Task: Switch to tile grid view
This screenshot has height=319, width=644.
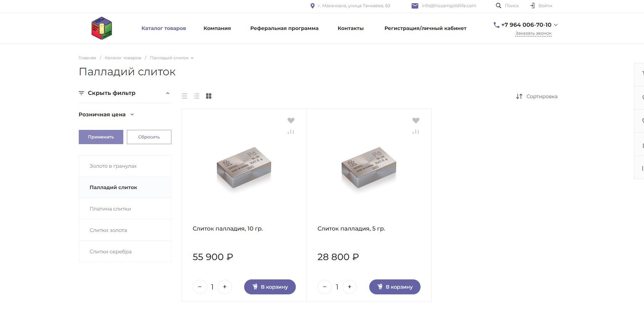Action: [209, 96]
